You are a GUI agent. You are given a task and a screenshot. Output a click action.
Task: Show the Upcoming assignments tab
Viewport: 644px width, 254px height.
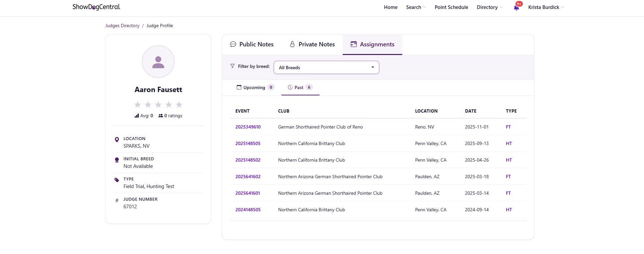click(x=255, y=87)
